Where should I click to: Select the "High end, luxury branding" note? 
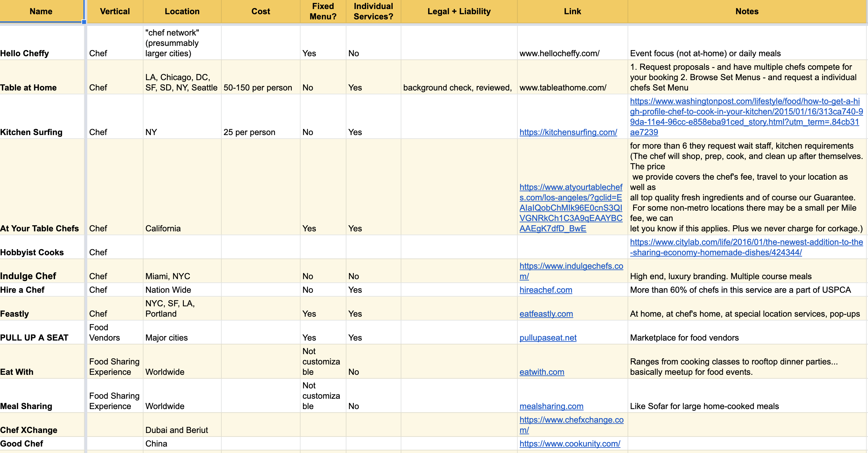coord(747,271)
